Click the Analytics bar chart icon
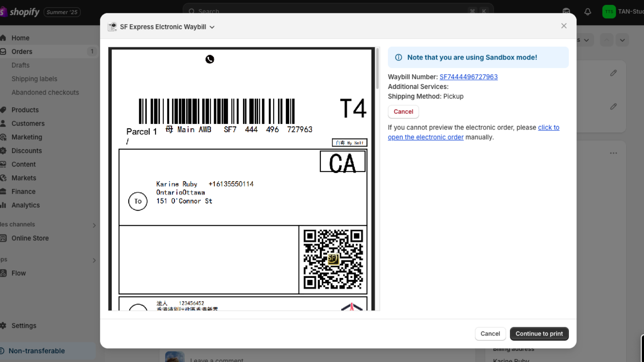 click(x=3, y=205)
